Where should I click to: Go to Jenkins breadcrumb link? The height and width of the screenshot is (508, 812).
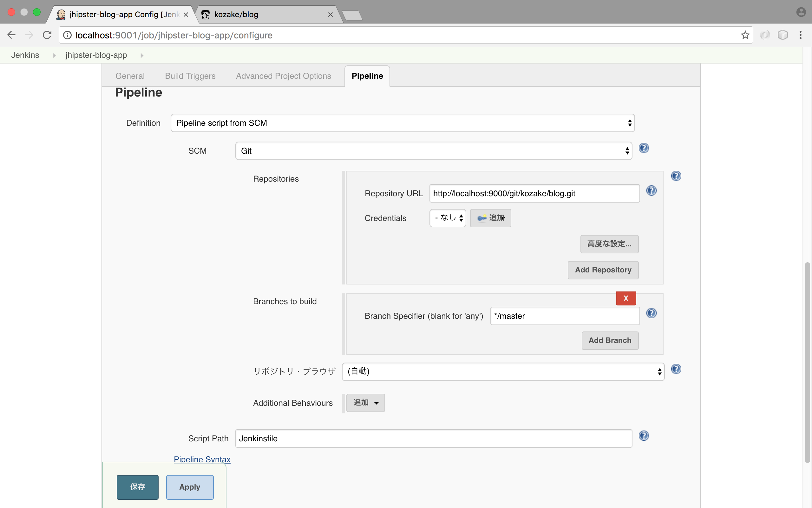click(x=25, y=55)
